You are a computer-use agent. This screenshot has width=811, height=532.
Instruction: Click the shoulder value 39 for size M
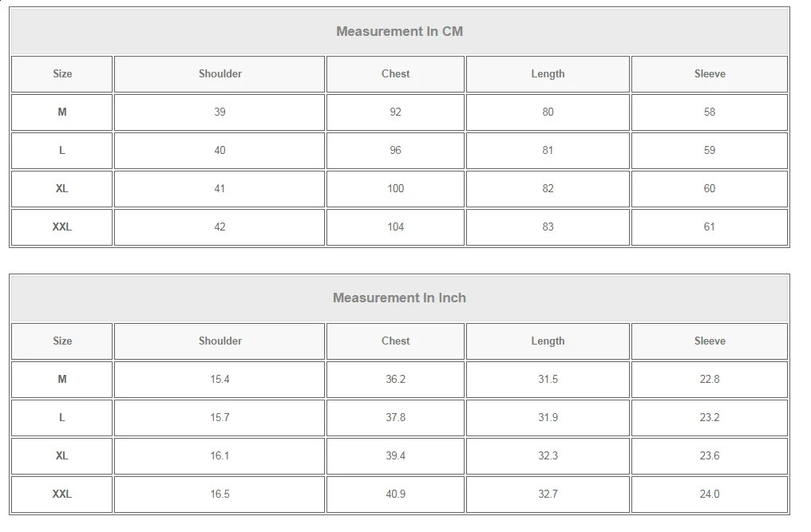[220, 112]
